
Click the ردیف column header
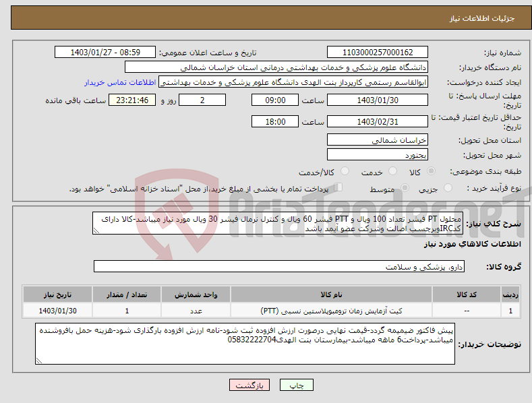[x=510, y=294]
